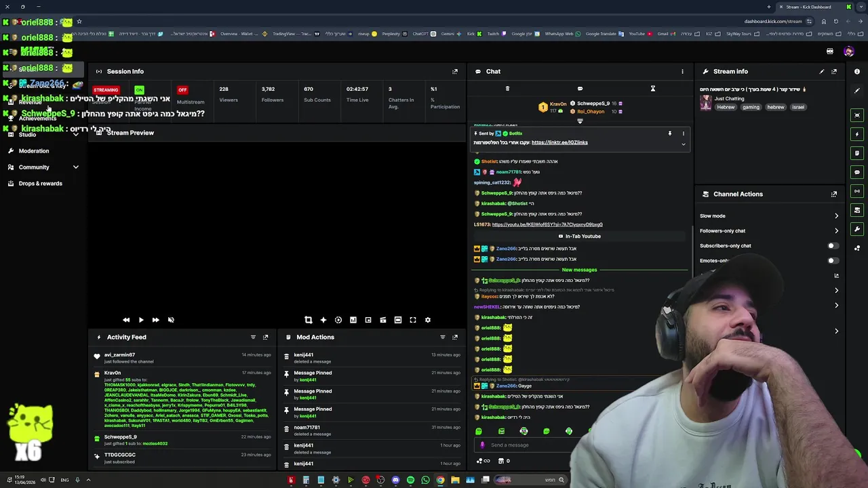Fast-forward the stream preview
This screenshot has width=868, height=488.
pyautogui.click(x=156, y=320)
